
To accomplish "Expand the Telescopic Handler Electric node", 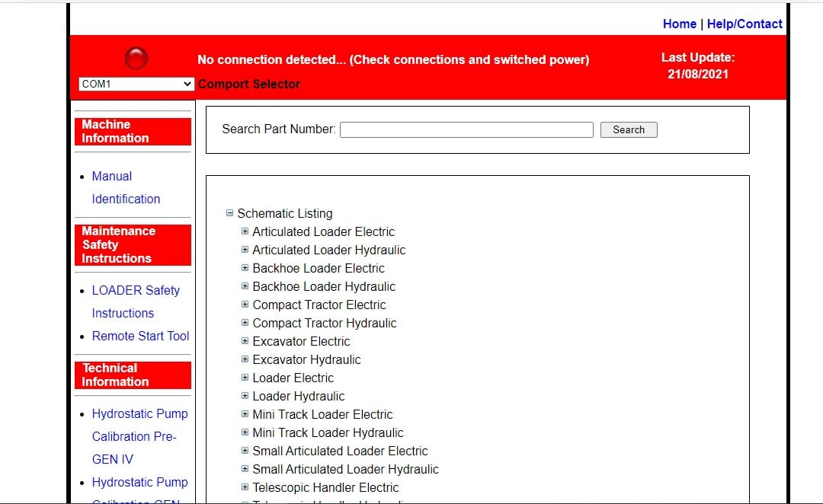I will tap(245, 487).
